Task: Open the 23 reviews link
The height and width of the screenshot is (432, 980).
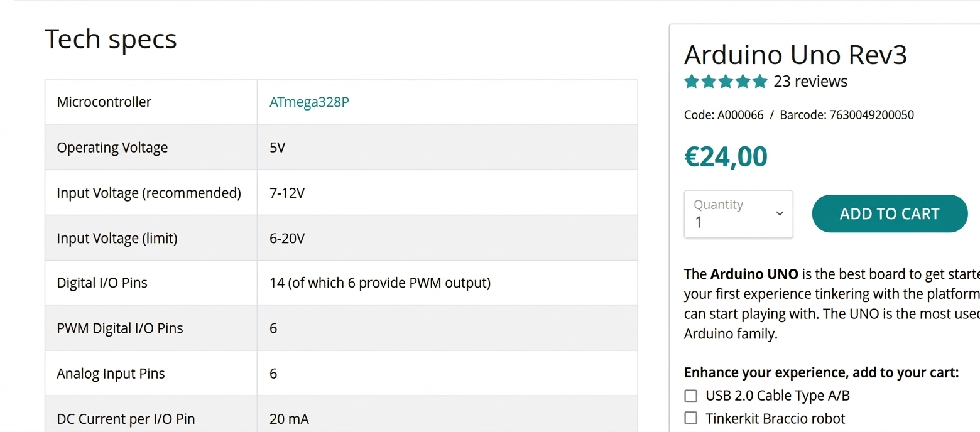Action: [x=810, y=82]
